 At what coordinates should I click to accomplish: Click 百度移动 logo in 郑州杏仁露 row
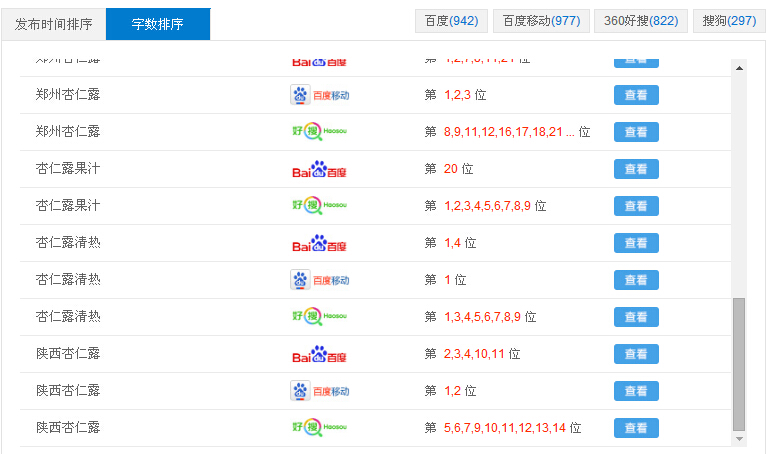tap(320, 95)
